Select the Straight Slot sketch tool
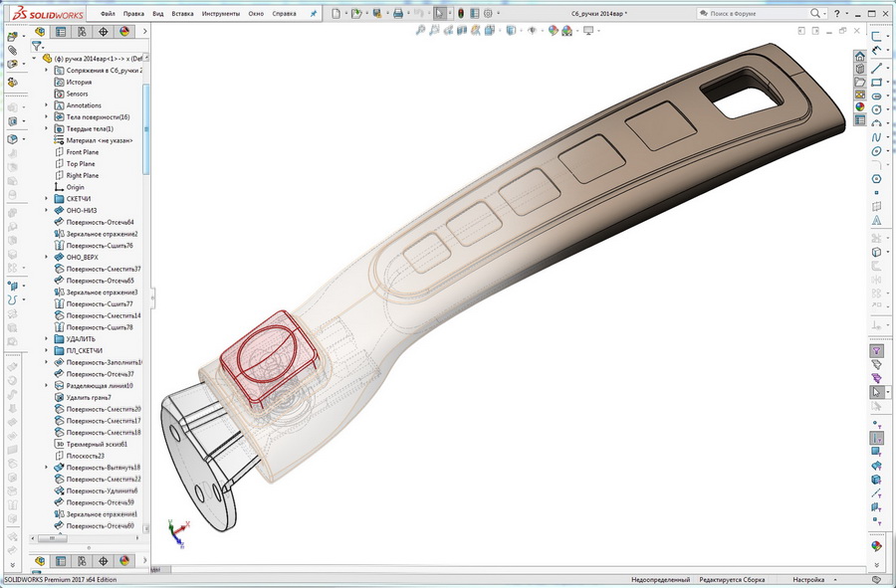 point(876,96)
